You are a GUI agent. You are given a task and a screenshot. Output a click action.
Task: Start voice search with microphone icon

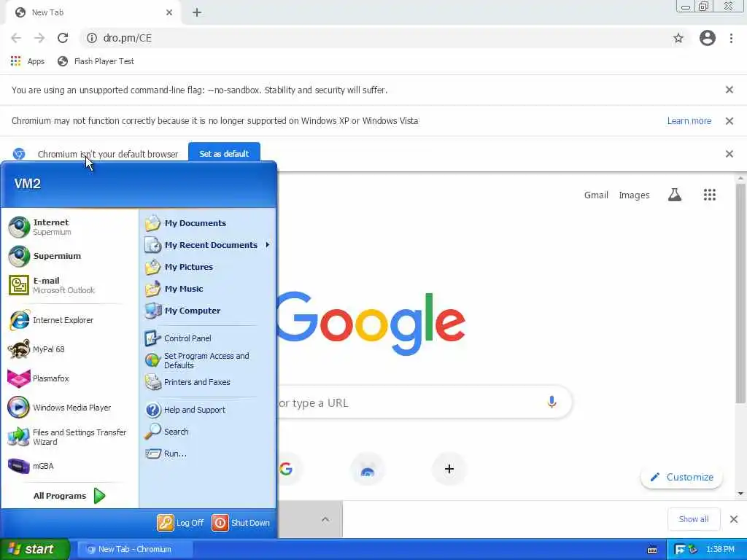[x=551, y=402]
